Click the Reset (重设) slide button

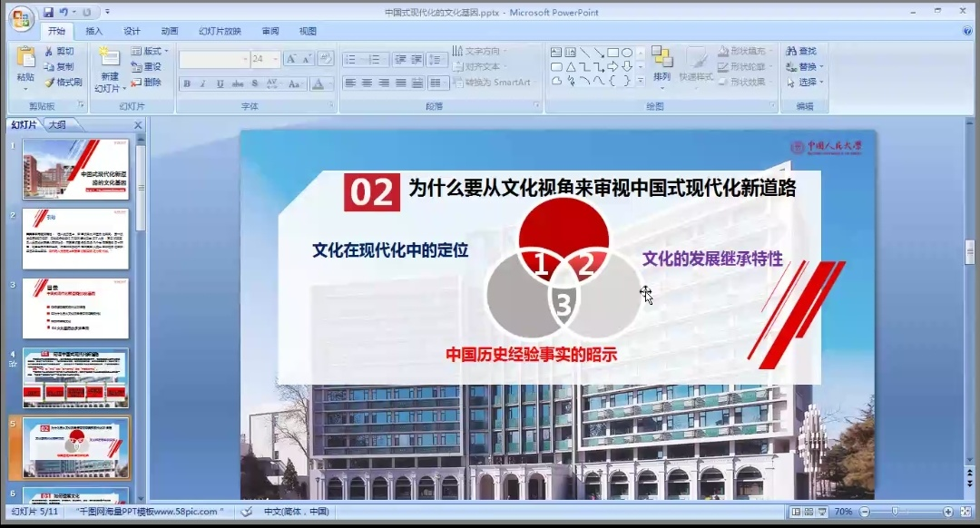pyautogui.click(x=146, y=67)
